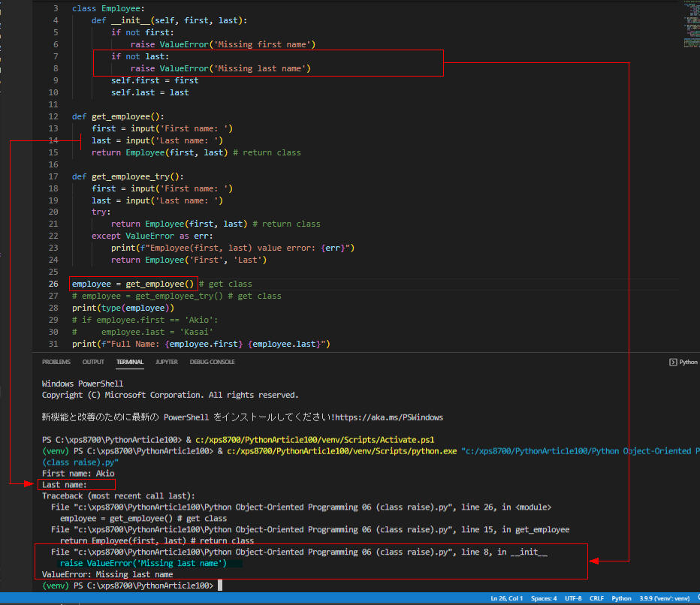700x605 pixels.
Task: Click line number 25 in the gutter
Action: 53,272
